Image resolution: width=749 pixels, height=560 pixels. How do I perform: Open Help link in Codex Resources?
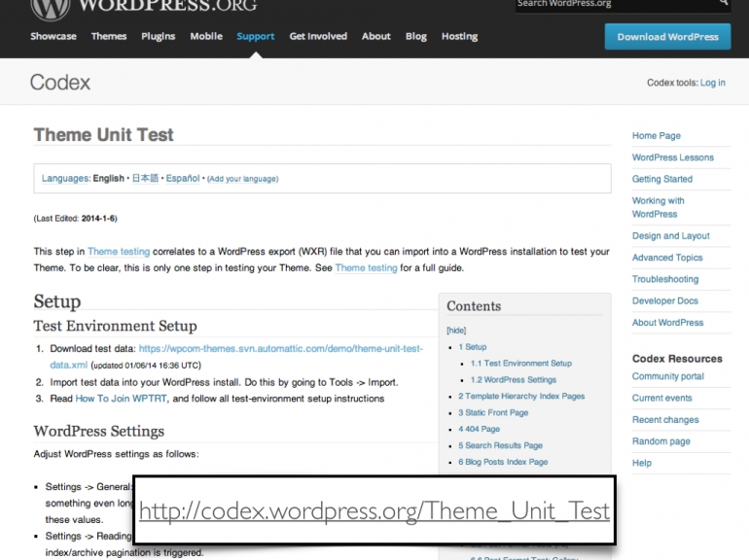tap(642, 463)
